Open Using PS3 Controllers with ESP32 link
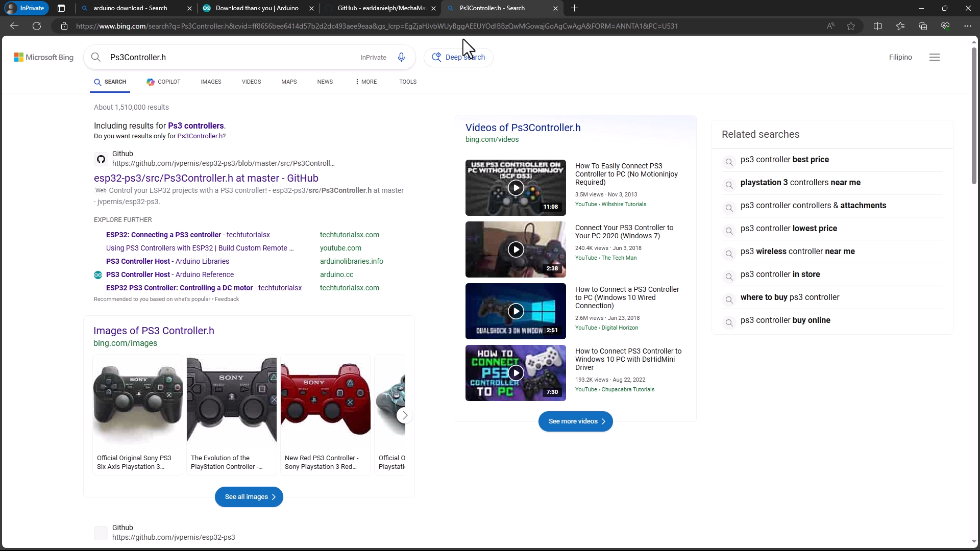The height and width of the screenshot is (551, 980). coord(200,248)
